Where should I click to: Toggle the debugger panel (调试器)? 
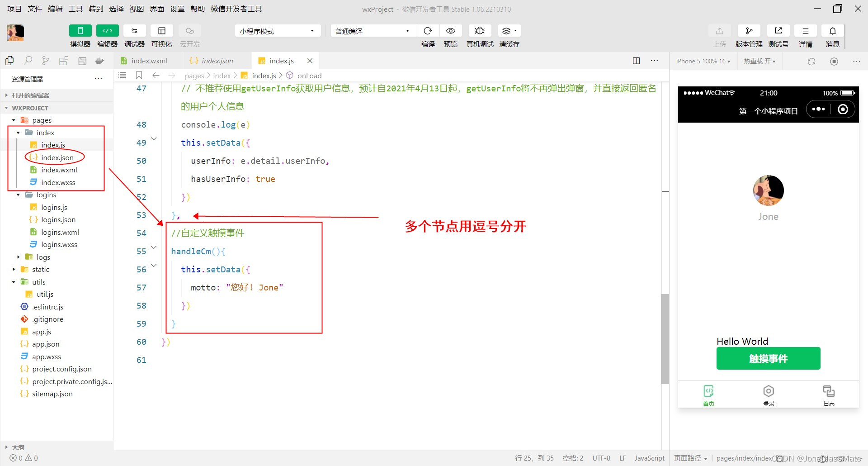135,31
